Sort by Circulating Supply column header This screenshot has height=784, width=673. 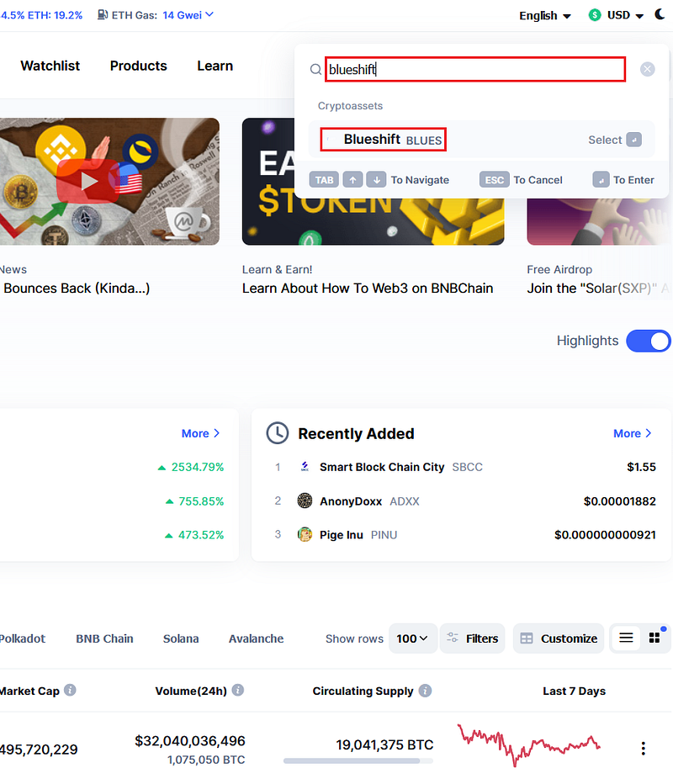pyautogui.click(x=363, y=691)
